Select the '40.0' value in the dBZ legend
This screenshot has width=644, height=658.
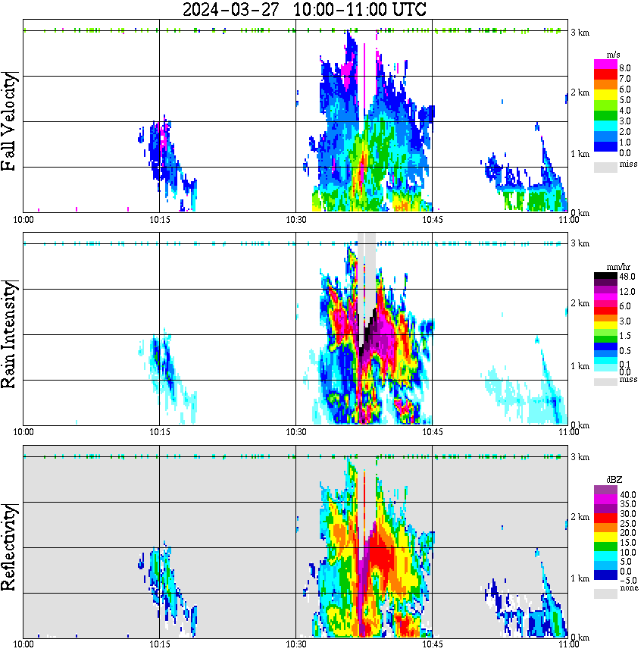627,495
